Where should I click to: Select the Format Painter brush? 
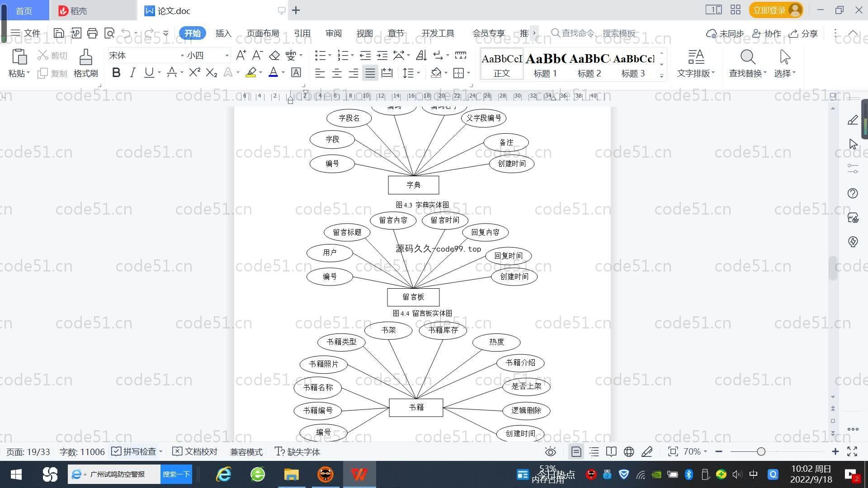86,57
